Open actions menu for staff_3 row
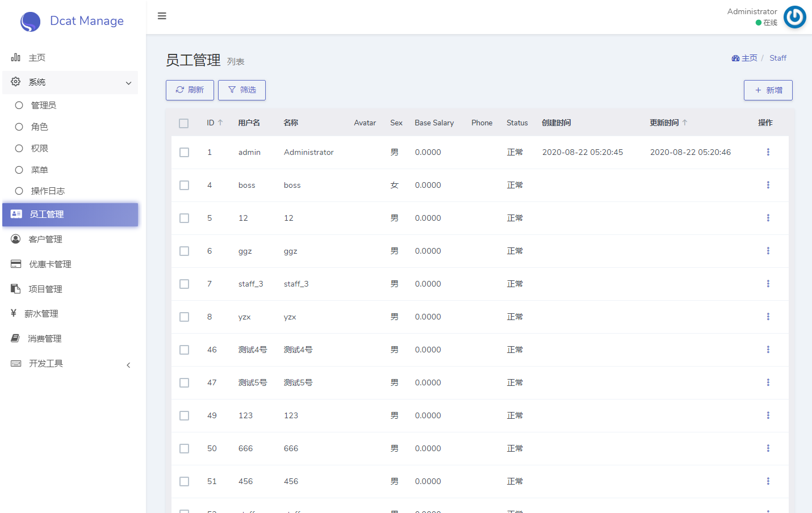 (768, 284)
